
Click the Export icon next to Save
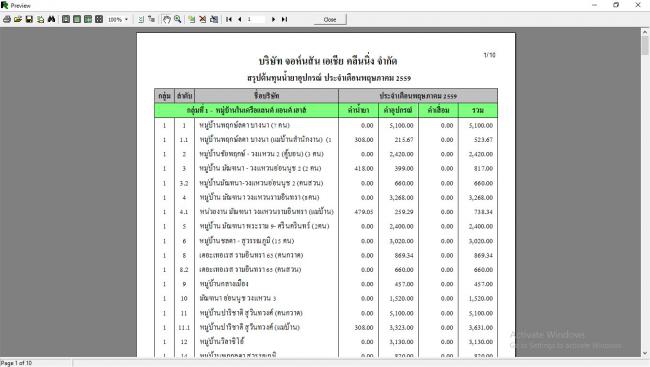40,19
